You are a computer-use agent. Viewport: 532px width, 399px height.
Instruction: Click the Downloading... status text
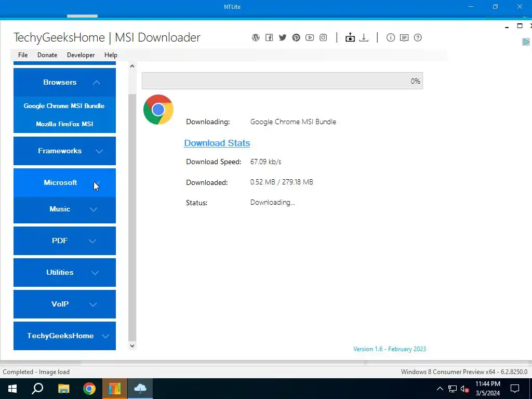coord(272,203)
